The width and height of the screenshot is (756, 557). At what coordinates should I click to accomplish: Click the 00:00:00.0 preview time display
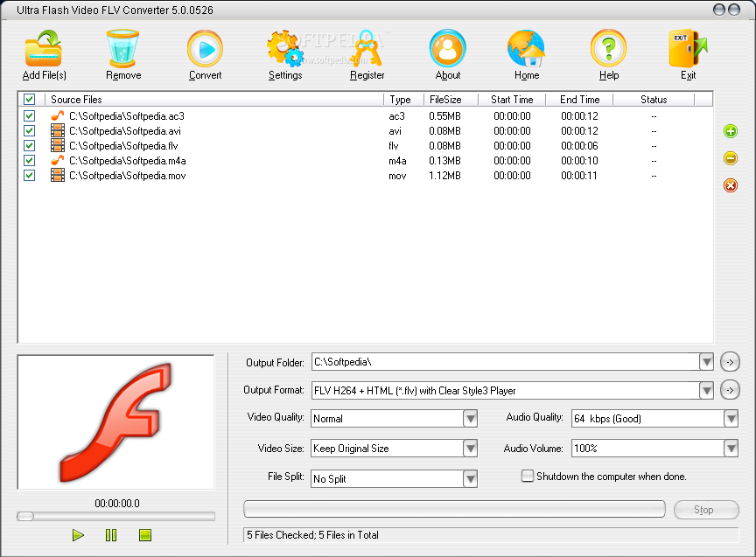pyautogui.click(x=117, y=503)
